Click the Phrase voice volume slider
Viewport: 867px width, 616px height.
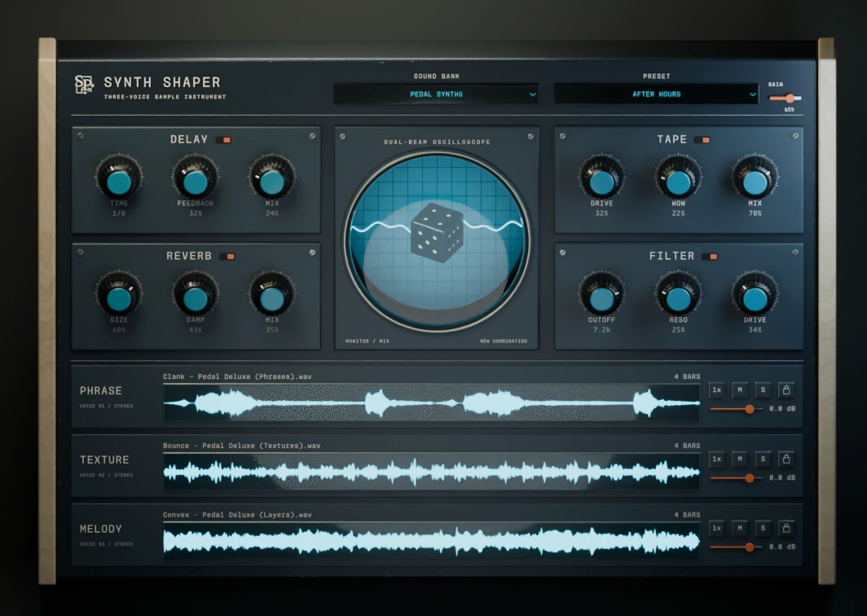(x=736, y=409)
